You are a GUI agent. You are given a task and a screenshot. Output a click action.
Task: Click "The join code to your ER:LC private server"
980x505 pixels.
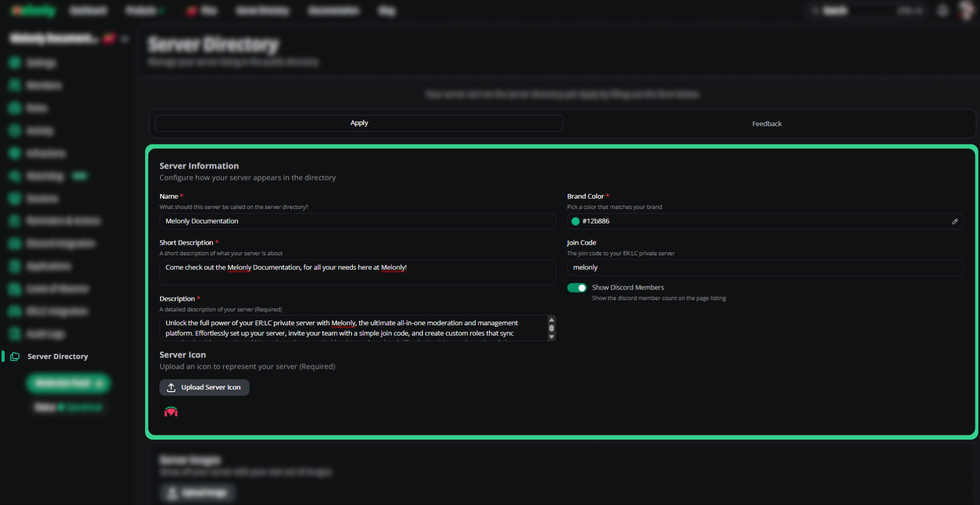[x=621, y=253]
